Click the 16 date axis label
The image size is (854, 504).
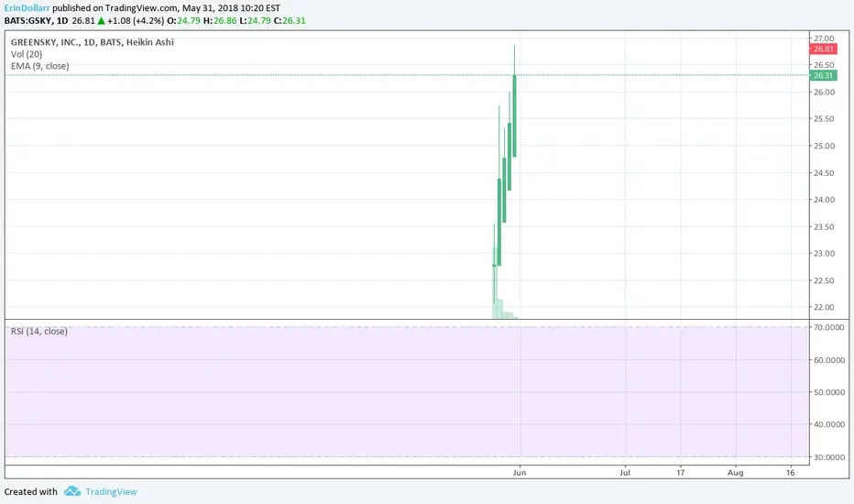point(790,473)
